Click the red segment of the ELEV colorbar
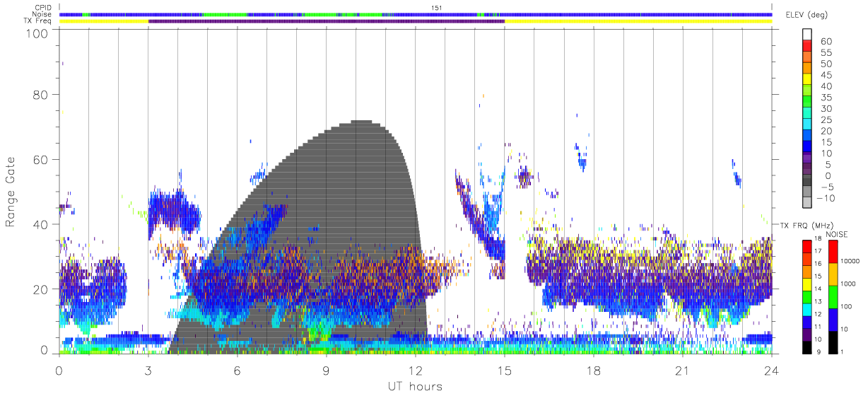 click(807, 47)
